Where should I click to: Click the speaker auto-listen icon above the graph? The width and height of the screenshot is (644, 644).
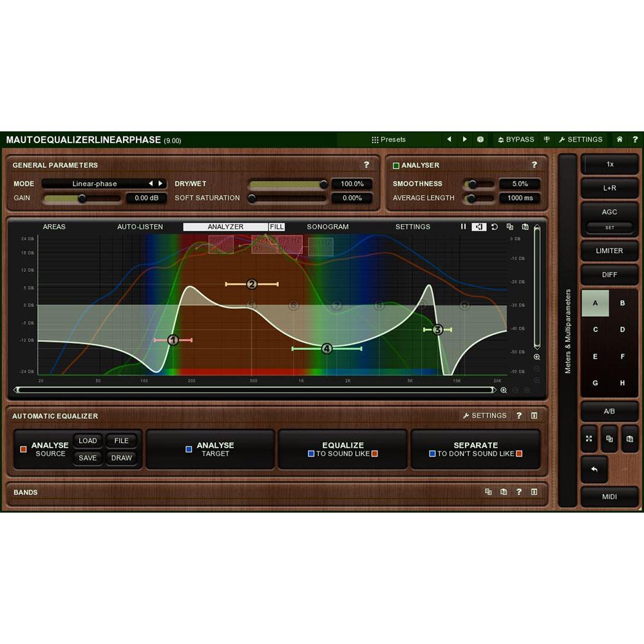pyautogui.click(x=478, y=227)
